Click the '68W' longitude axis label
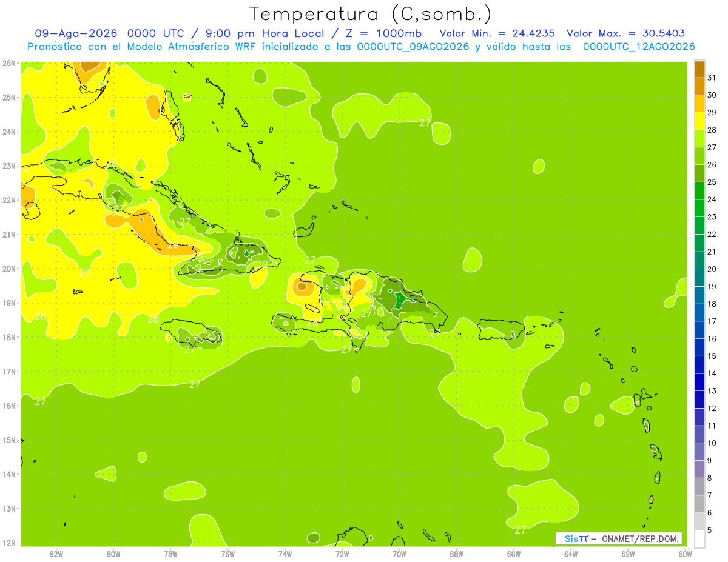The height and width of the screenshot is (562, 728). (x=457, y=554)
